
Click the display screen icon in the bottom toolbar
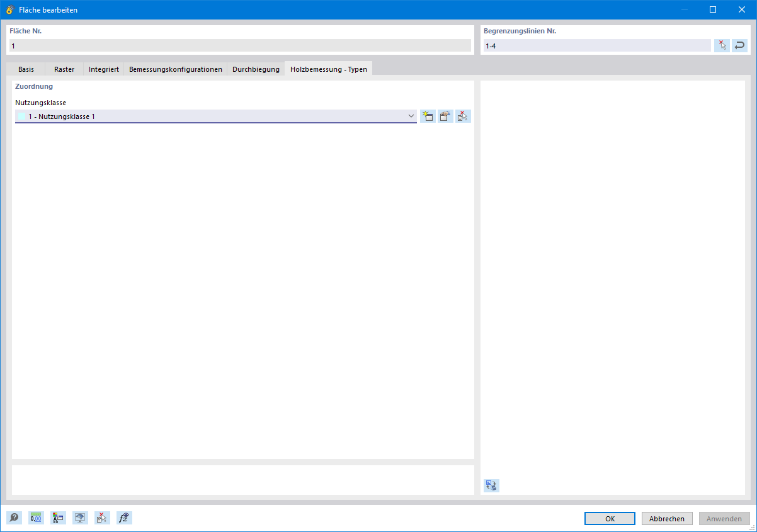coord(80,518)
